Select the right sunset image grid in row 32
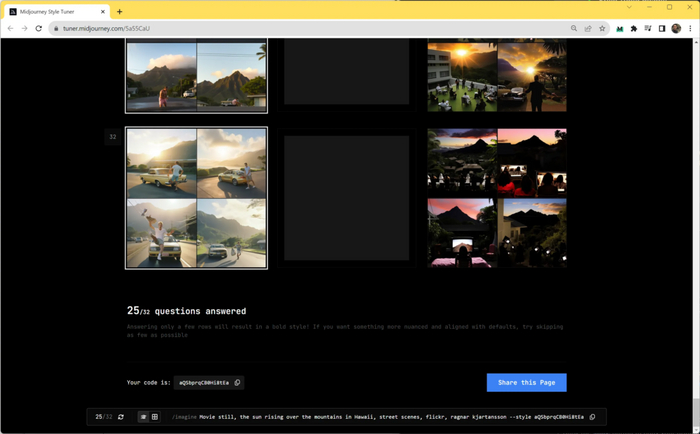This screenshot has height=434, width=700. point(497,198)
